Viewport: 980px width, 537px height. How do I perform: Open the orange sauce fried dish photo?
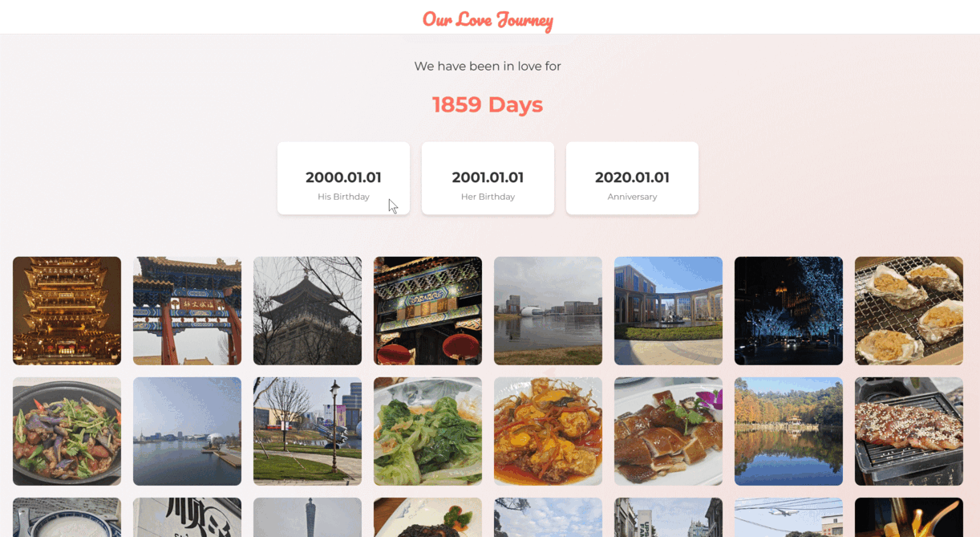coord(548,431)
